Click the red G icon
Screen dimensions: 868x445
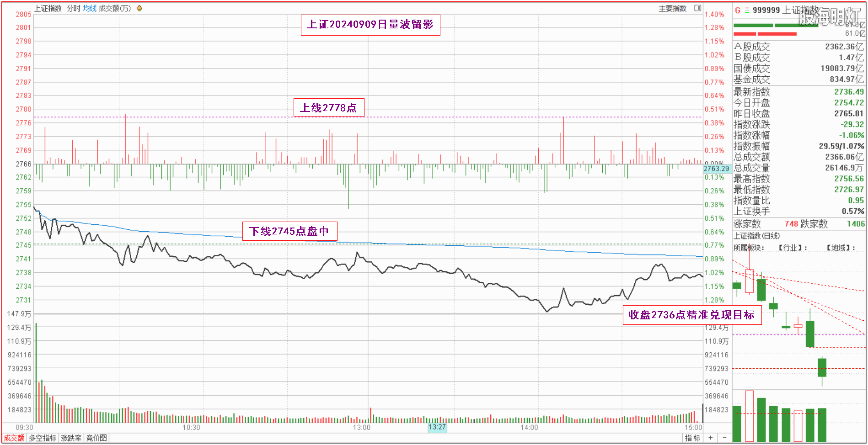(x=738, y=10)
